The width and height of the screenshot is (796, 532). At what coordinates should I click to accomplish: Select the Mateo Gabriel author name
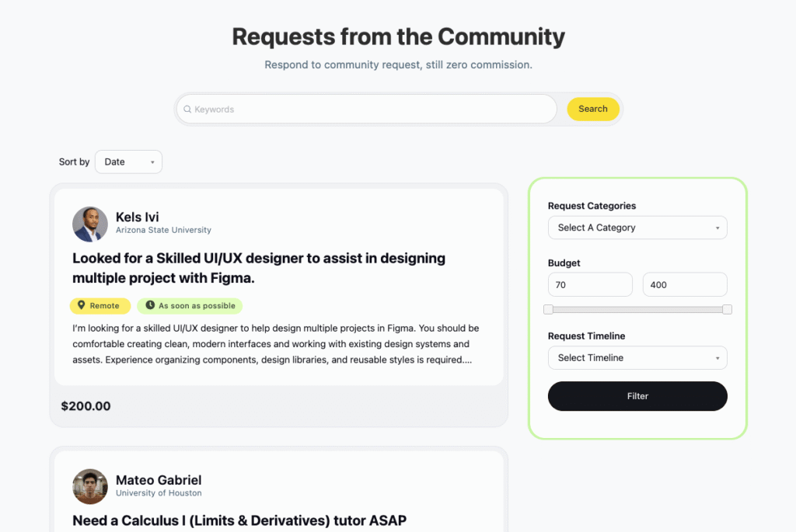pyautogui.click(x=159, y=480)
